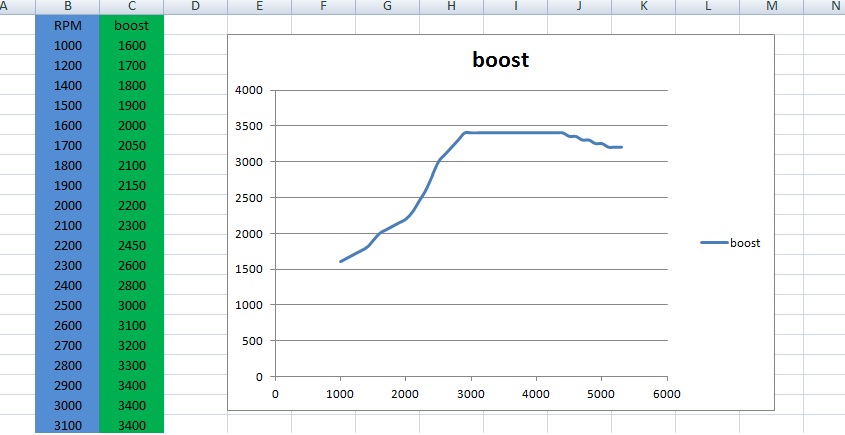
Task: Click vertical axis label 500
Action: tap(253, 341)
